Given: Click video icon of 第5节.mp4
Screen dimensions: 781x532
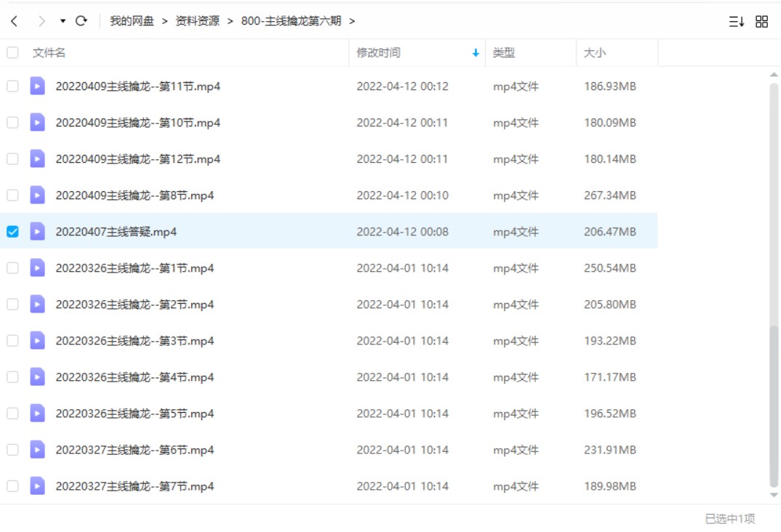Looking at the screenshot, I should (x=37, y=413).
